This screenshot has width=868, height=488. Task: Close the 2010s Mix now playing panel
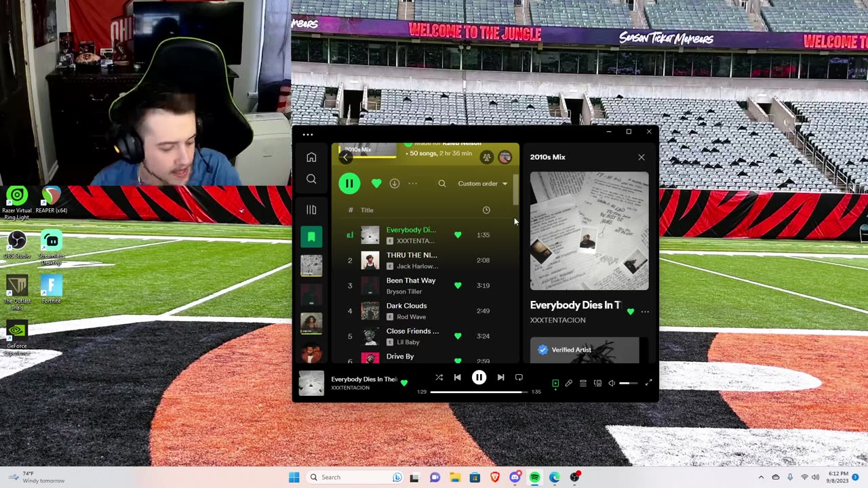[642, 157]
